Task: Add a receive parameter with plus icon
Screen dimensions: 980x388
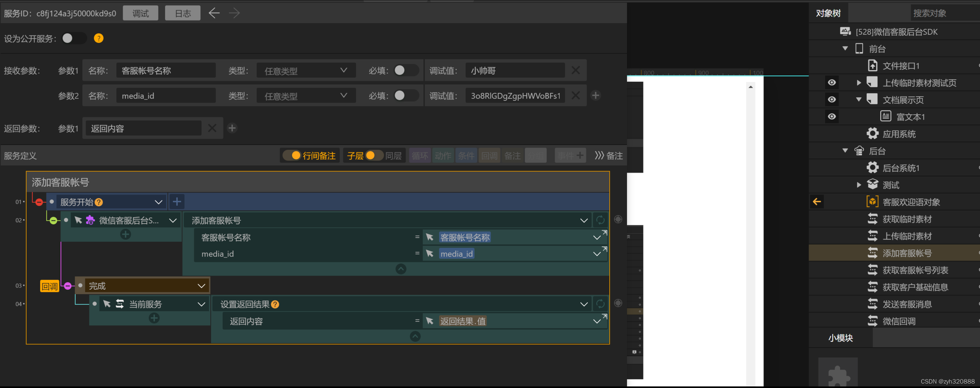Action: pos(596,95)
